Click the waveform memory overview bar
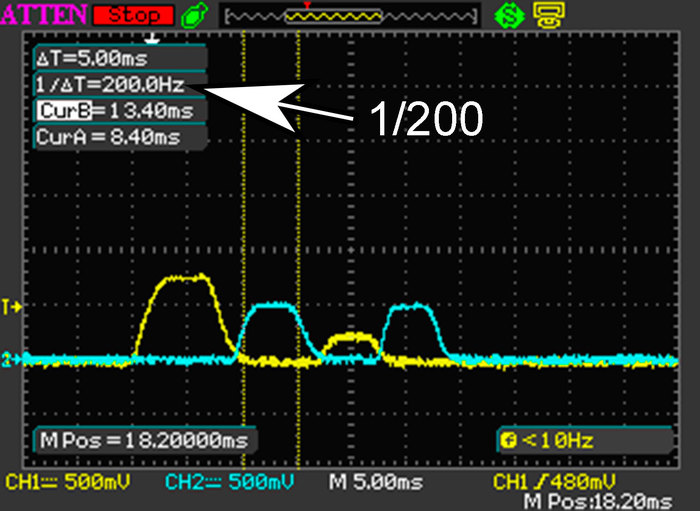The width and height of the screenshot is (700, 511). [x=350, y=17]
